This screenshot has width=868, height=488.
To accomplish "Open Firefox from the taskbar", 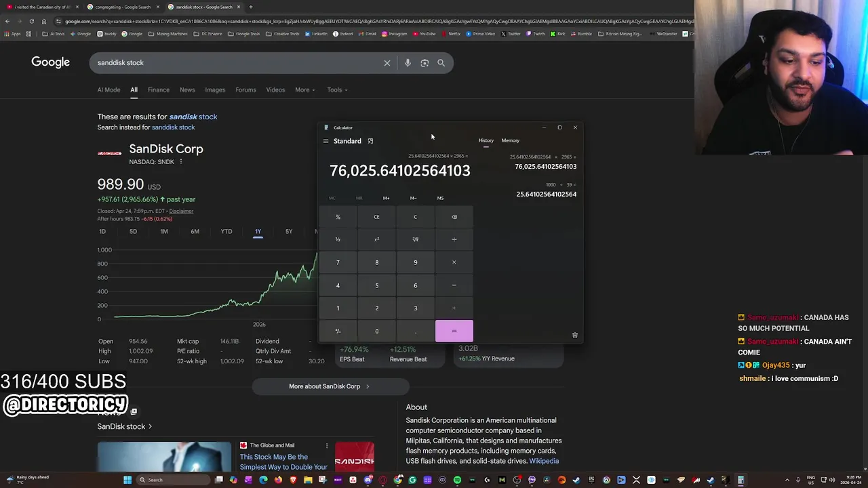I will coord(278,480).
